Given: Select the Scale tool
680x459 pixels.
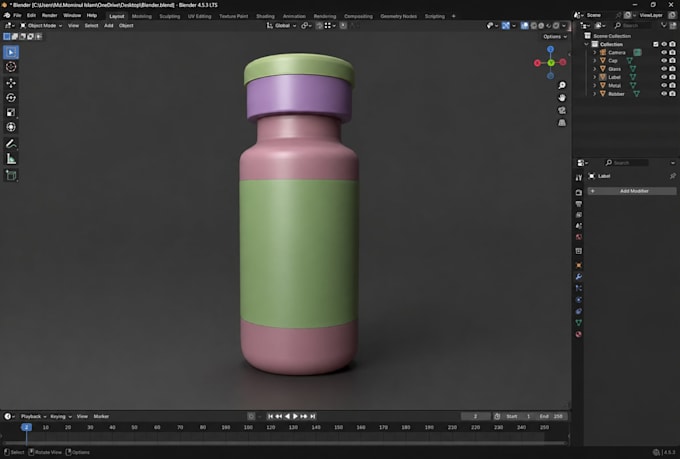Looking at the screenshot, I should point(11,112).
